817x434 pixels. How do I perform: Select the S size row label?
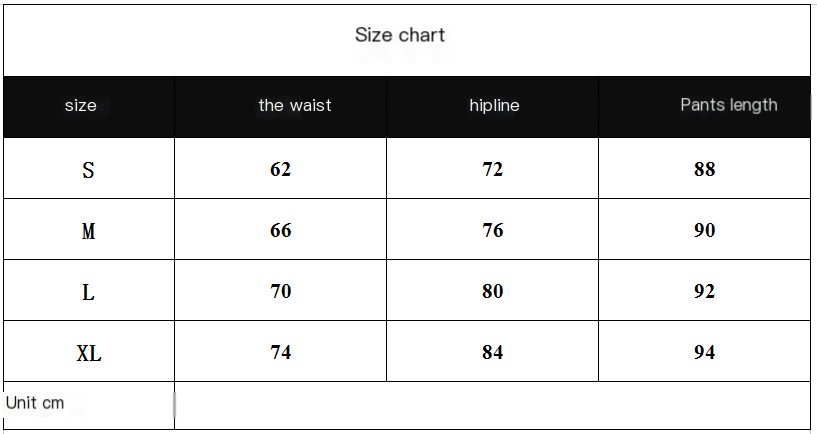point(88,170)
